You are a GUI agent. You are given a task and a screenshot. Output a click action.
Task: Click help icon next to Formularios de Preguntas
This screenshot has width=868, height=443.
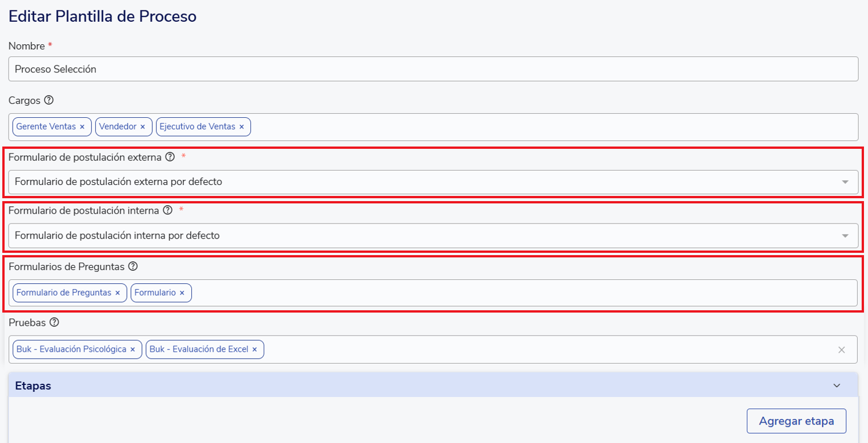133,266
